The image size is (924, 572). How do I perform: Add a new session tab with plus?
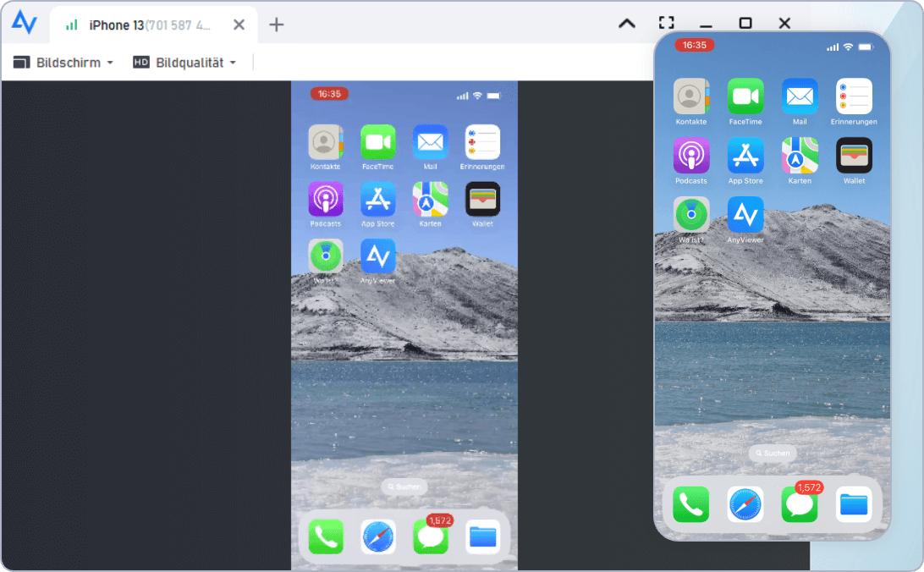pyautogui.click(x=276, y=25)
